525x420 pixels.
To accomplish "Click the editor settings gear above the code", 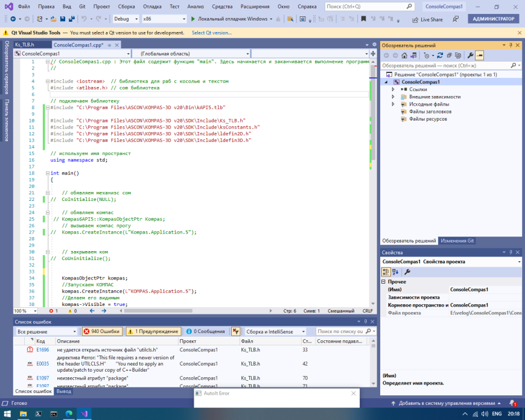I will (374, 45).
